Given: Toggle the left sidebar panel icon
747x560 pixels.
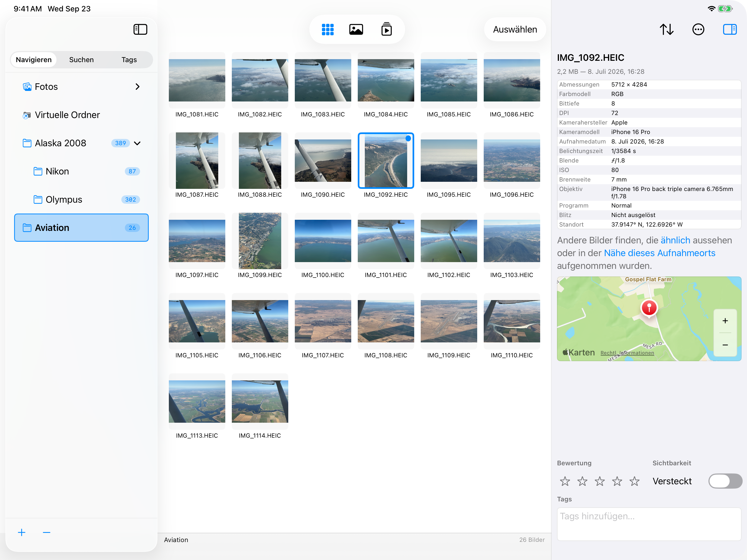Looking at the screenshot, I should [140, 29].
